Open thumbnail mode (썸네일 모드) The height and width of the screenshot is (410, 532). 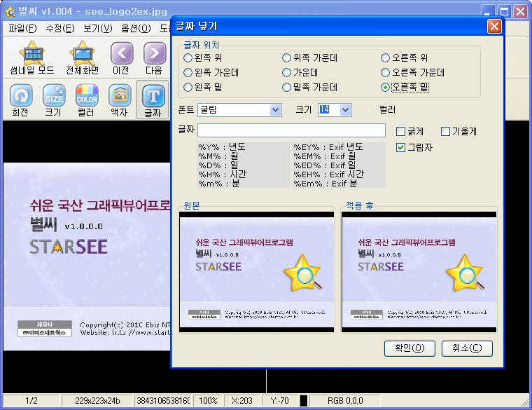[x=32, y=57]
